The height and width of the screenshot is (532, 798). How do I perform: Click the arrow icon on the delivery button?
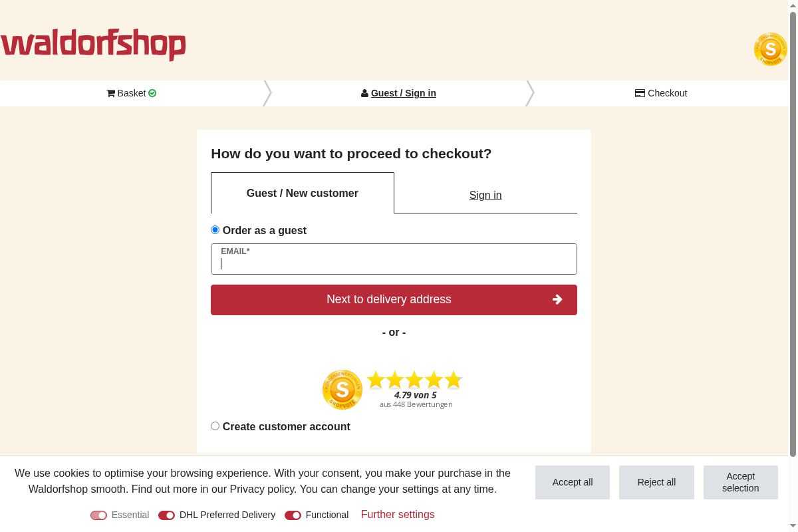pyautogui.click(x=557, y=299)
